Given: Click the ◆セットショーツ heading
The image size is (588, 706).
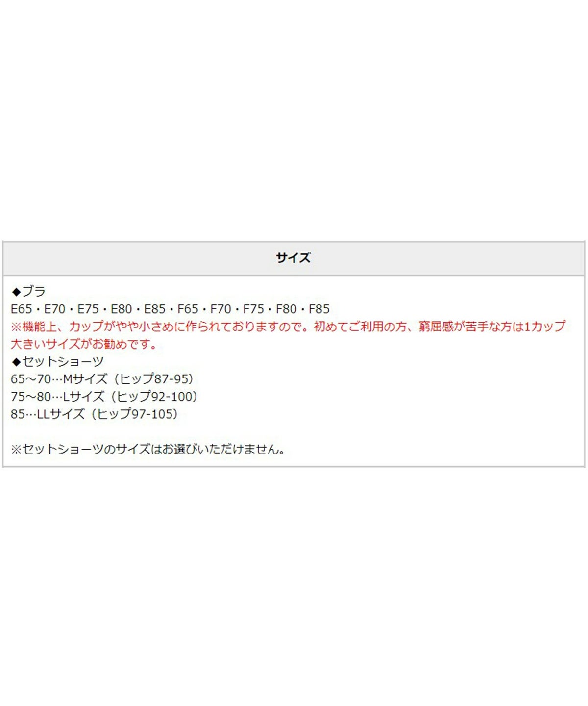Looking at the screenshot, I should click(57, 362).
